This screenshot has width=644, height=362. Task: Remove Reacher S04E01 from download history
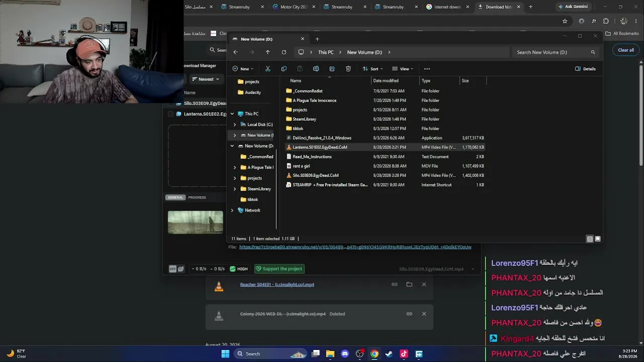pos(424,285)
